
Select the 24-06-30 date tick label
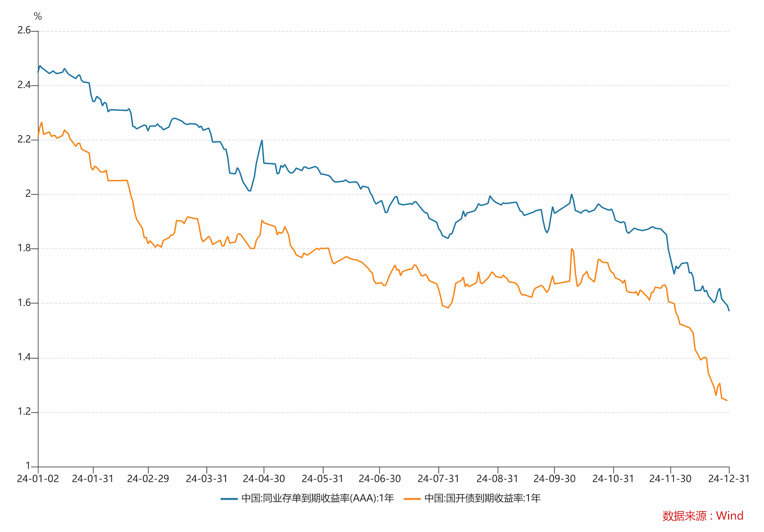coord(380,479)
